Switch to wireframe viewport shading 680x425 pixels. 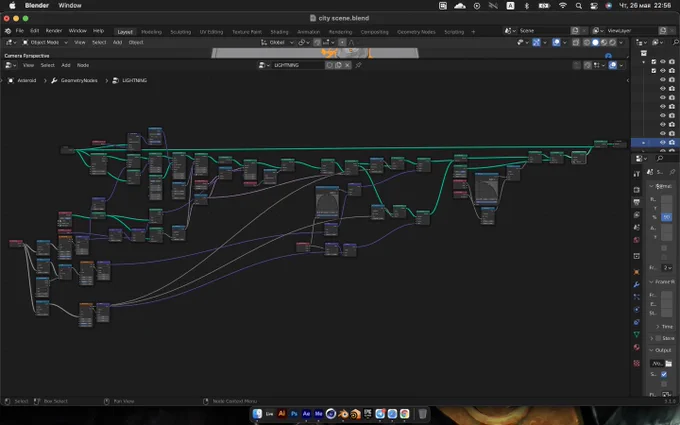587,42
